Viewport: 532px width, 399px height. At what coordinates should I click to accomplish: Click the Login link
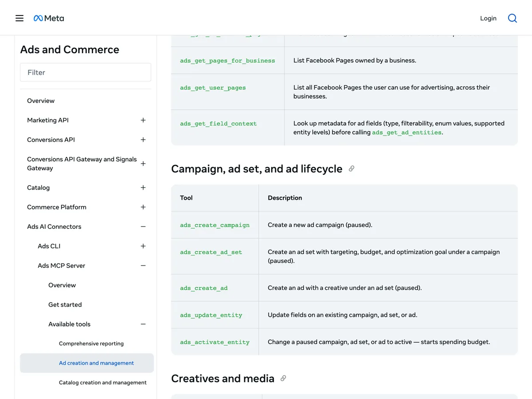click(488, 18)
